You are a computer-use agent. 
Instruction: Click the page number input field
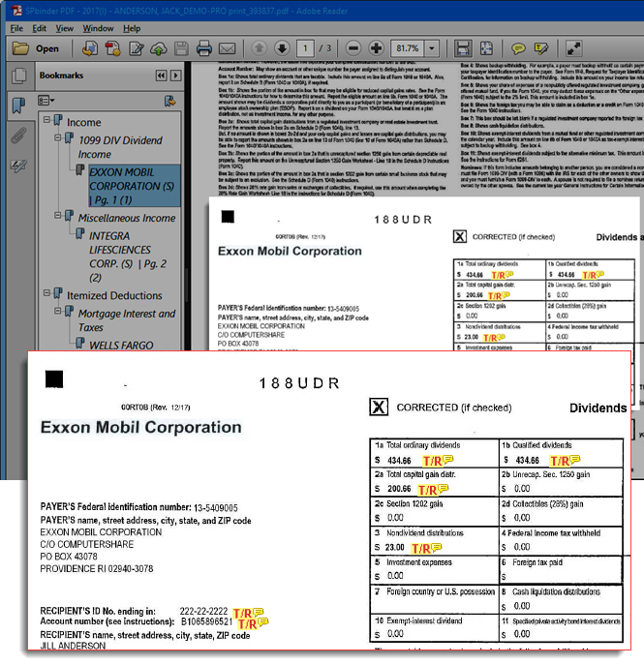click(307, 48)
